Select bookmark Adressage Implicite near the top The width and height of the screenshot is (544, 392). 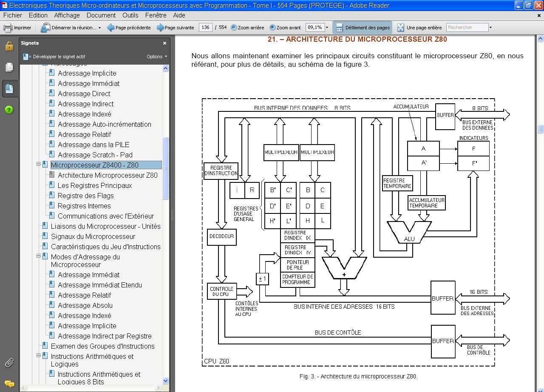click(x=87, y=73)
